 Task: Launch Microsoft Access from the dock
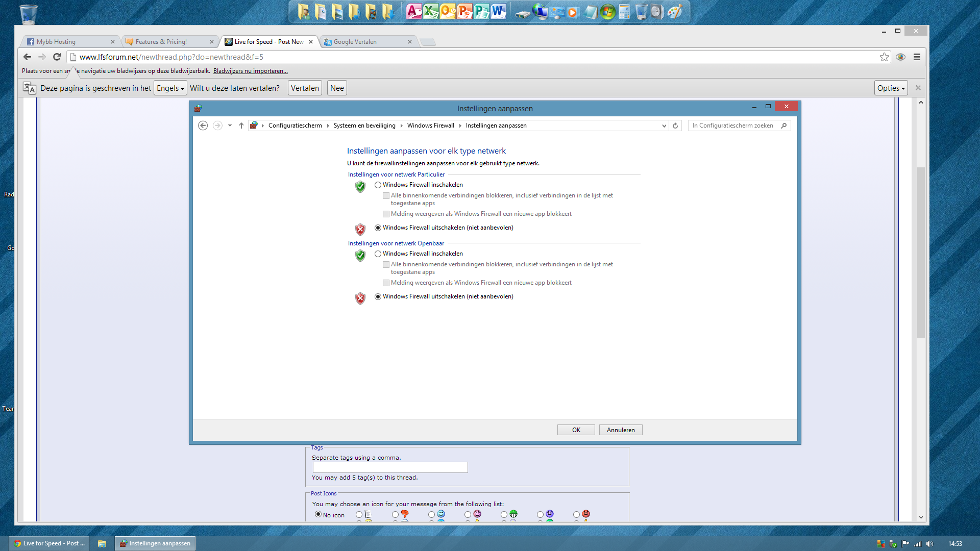point(414,11)
